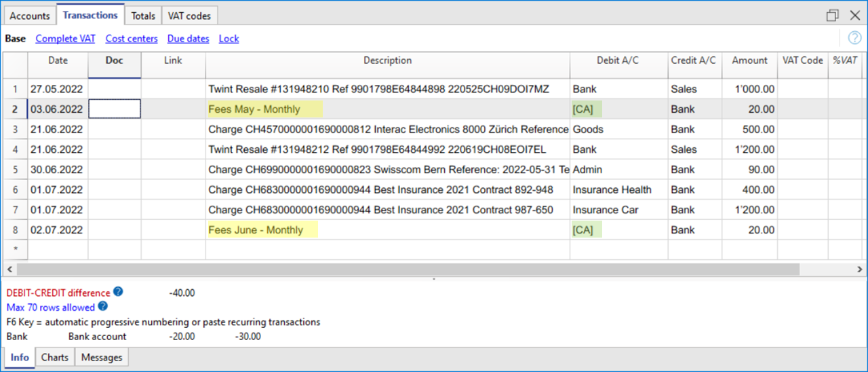Click the horizontal scrollbar right arrow
Screen dimensions: 868x372
(x=860, y=269)
